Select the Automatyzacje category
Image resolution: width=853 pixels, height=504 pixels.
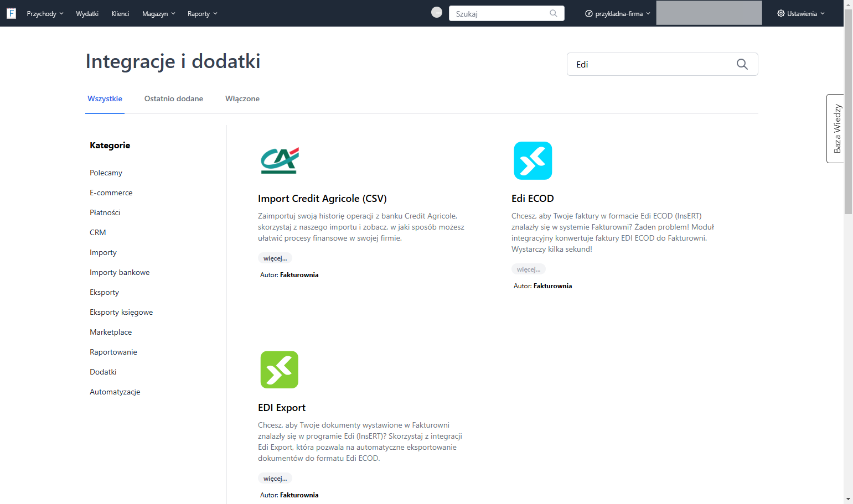click(x=115, y=392)
